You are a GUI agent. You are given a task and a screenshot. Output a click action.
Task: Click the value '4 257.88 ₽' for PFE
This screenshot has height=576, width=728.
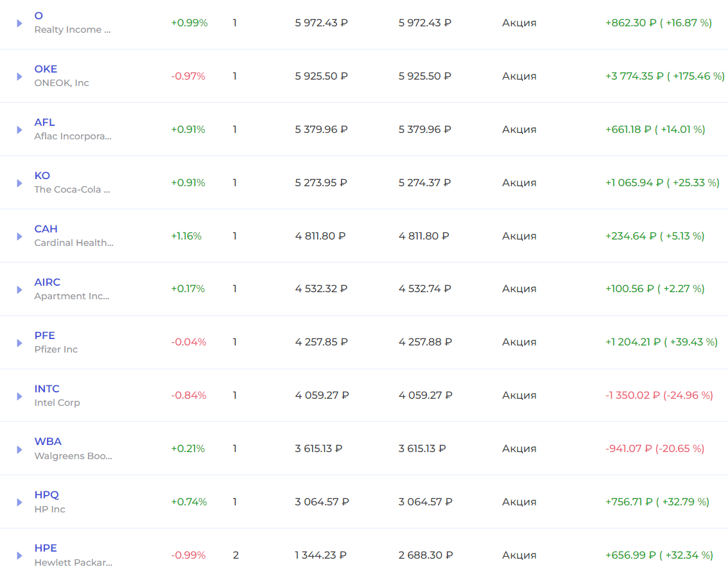425,342
